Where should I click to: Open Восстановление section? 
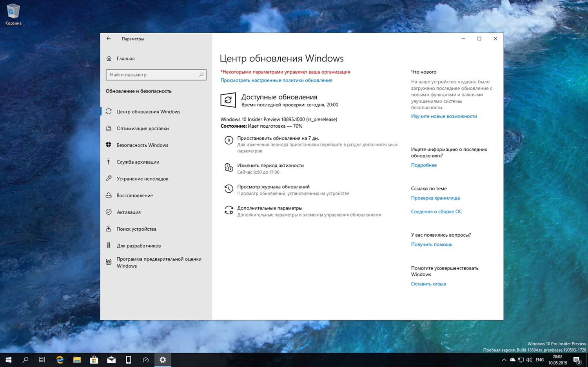tap(135, 195)
